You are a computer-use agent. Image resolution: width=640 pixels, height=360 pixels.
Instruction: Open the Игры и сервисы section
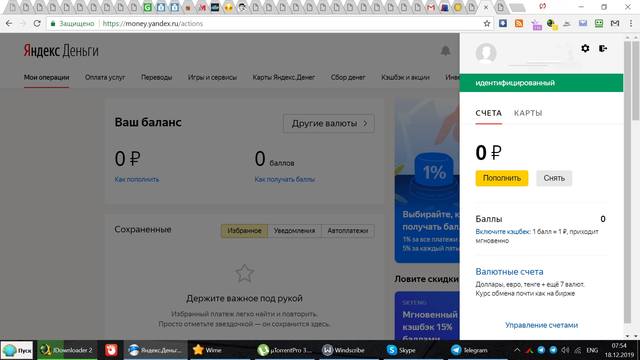point(212,77)
